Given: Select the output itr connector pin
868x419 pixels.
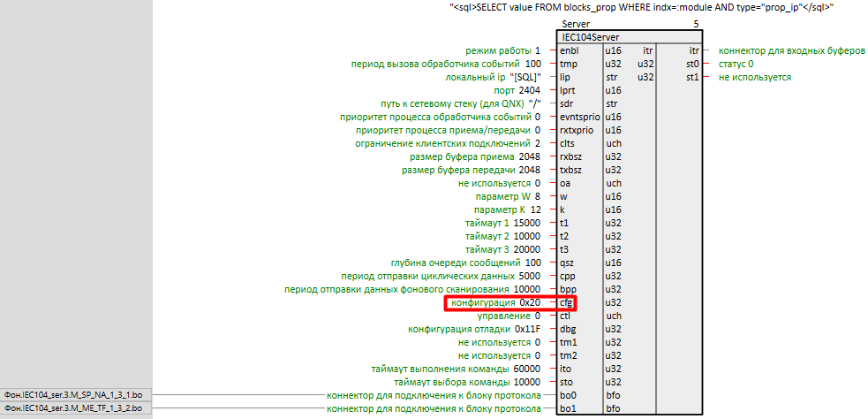Looking at the screenshot, I should (694, 50).
